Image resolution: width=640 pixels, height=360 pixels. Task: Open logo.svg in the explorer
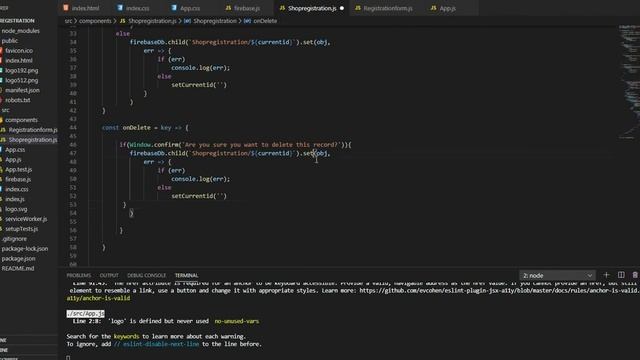coord(16,209)
